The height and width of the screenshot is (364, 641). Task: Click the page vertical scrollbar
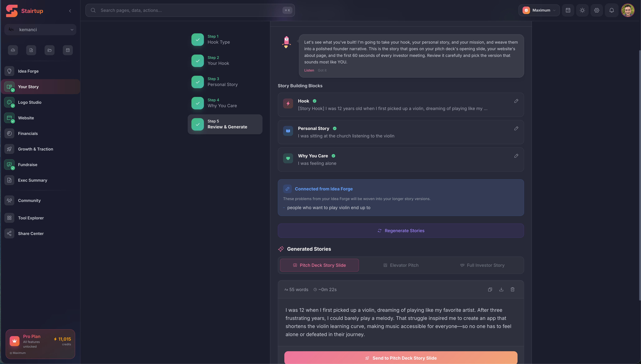pos(639,175)
